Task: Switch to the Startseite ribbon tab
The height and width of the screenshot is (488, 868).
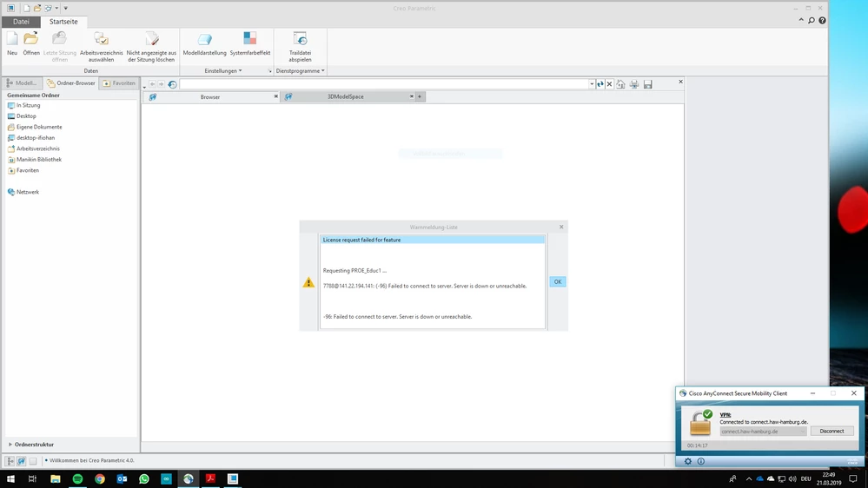Action: click(63, 22)
